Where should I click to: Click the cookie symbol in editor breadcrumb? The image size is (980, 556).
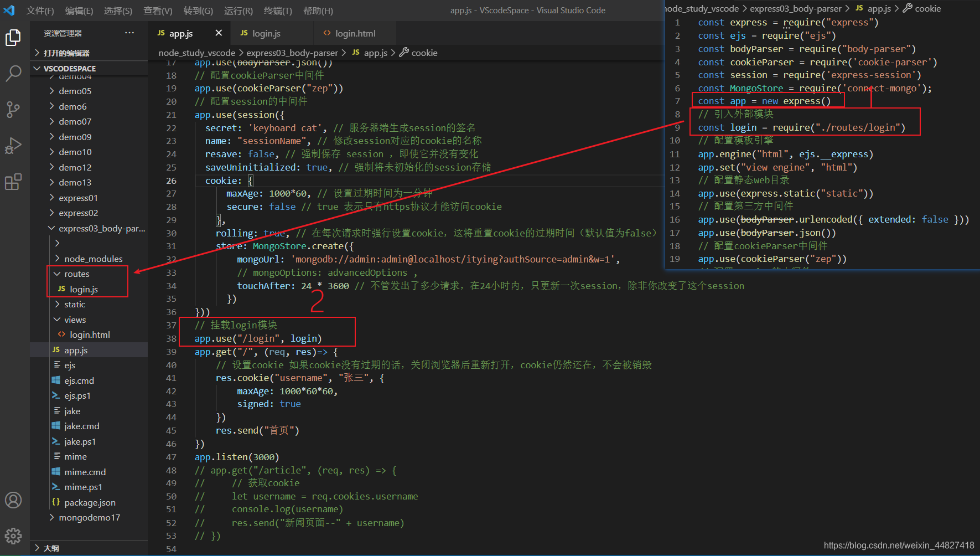tap(419, 53)
